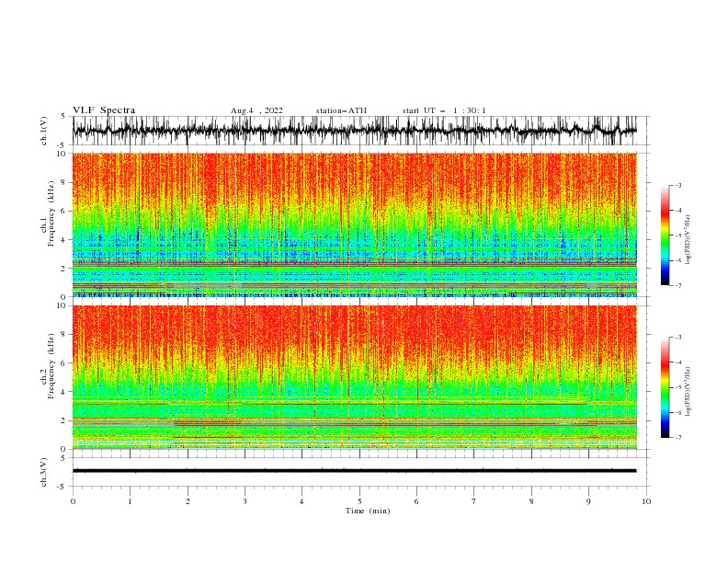The width and height of the screenshot is (728, 563).
Task: Click the time axis tick label "6"
Action: click(416, 501)
